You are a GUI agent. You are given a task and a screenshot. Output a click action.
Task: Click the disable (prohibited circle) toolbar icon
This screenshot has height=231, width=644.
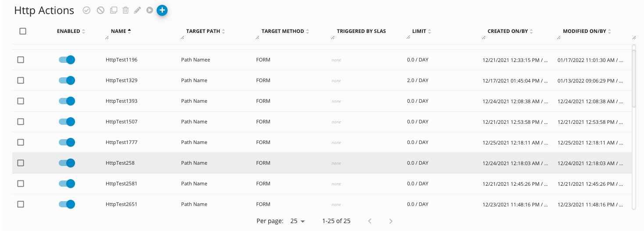(100, 10)
